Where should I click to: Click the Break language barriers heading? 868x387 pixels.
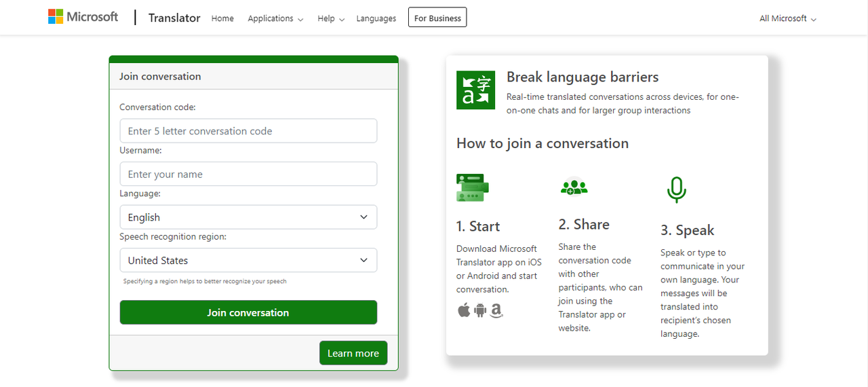[x=583, y=77]
